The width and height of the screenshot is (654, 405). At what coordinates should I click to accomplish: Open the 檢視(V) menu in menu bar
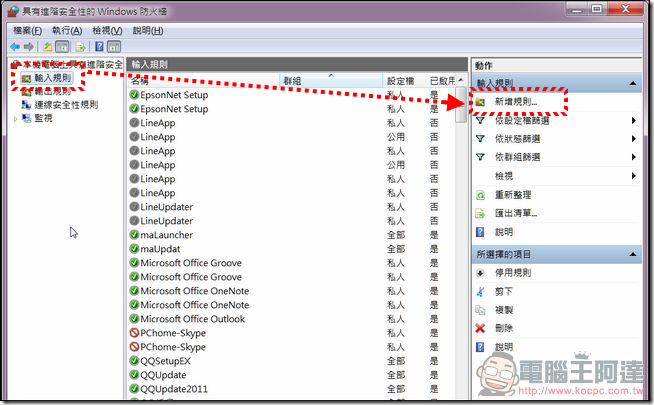[107, 30]
